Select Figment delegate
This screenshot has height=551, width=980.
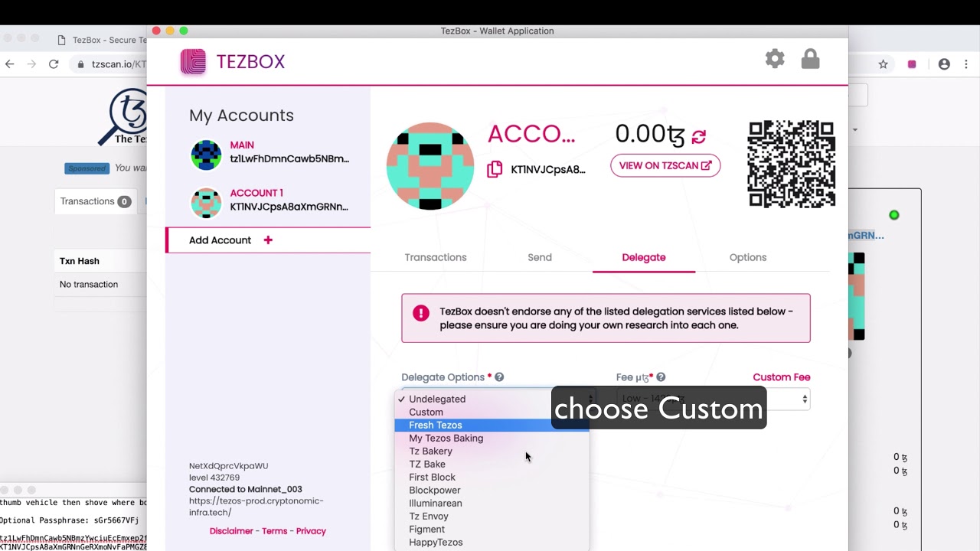[492, 529]
